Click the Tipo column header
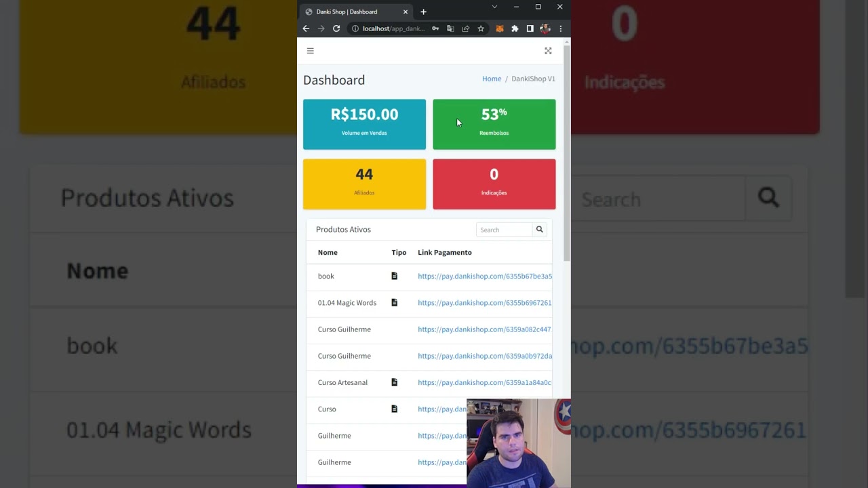This screenshot has width=868, height=488. [x=399, y=252]
